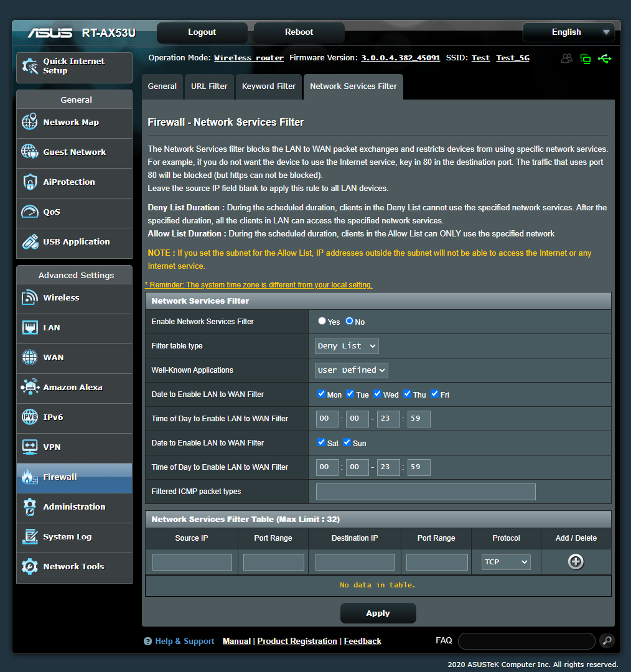
Task: Switch to the Keyword Filter tab
Action: [268, 86]
